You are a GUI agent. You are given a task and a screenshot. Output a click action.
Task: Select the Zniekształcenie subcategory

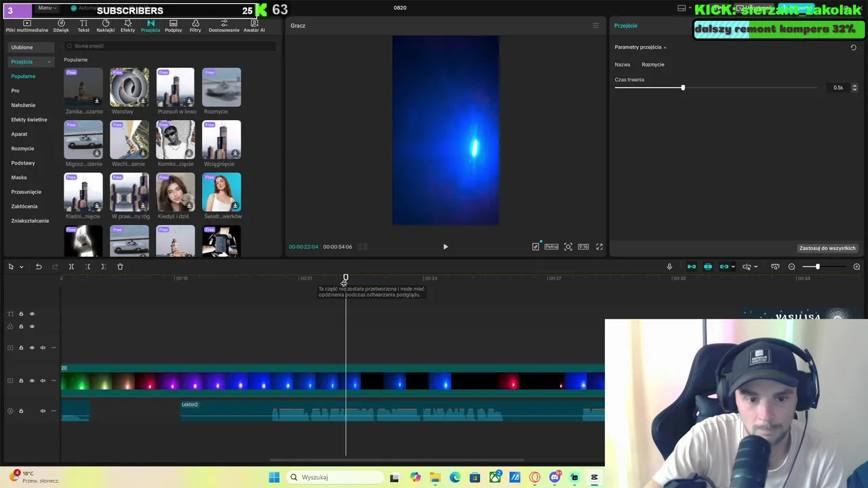pos(30,220)
